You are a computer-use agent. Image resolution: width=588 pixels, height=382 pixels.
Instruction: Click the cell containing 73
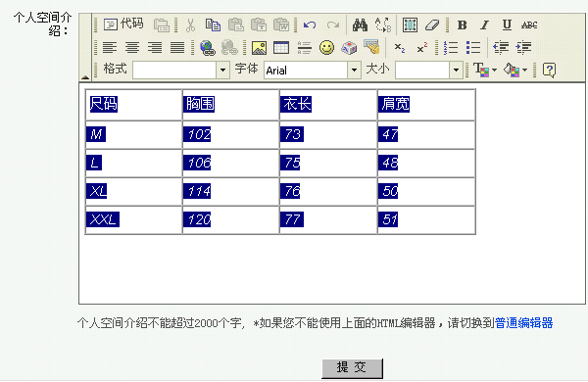click(328, 134)
